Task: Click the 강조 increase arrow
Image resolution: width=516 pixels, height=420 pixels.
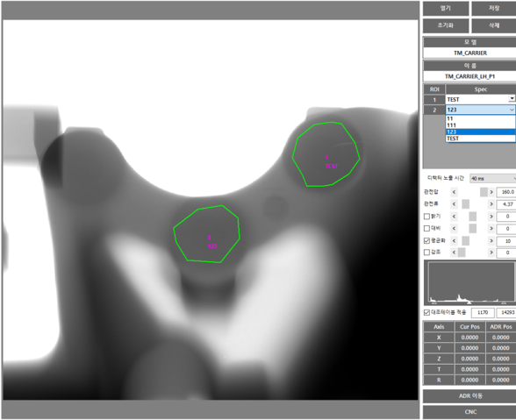Action: click(x=491, y=253)
